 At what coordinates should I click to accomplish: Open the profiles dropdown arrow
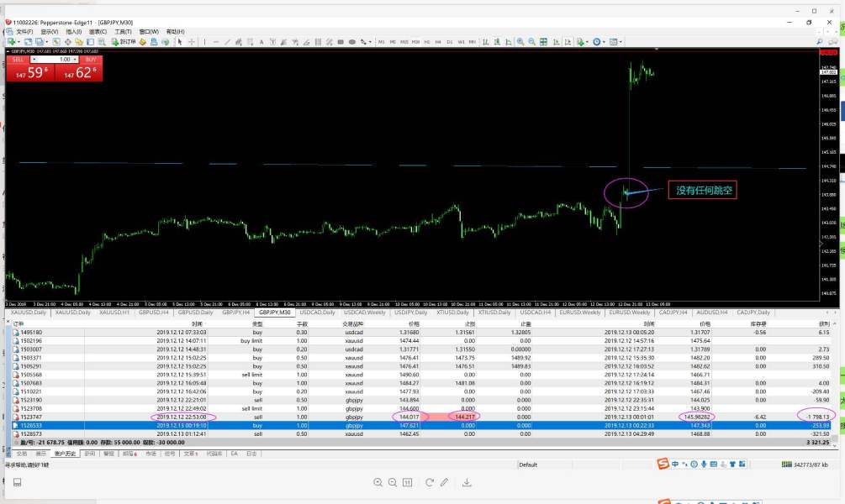46,41
